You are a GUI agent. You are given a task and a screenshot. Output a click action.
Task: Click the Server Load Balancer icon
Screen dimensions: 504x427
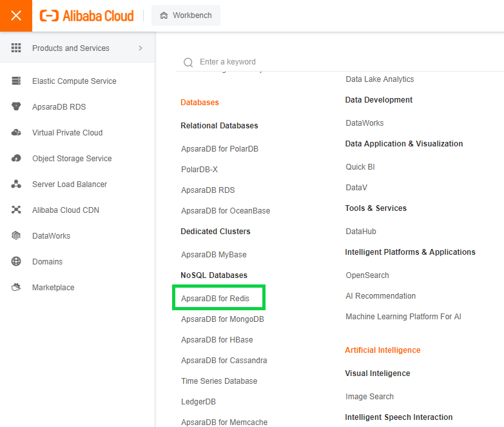click(x=16, y=184)
